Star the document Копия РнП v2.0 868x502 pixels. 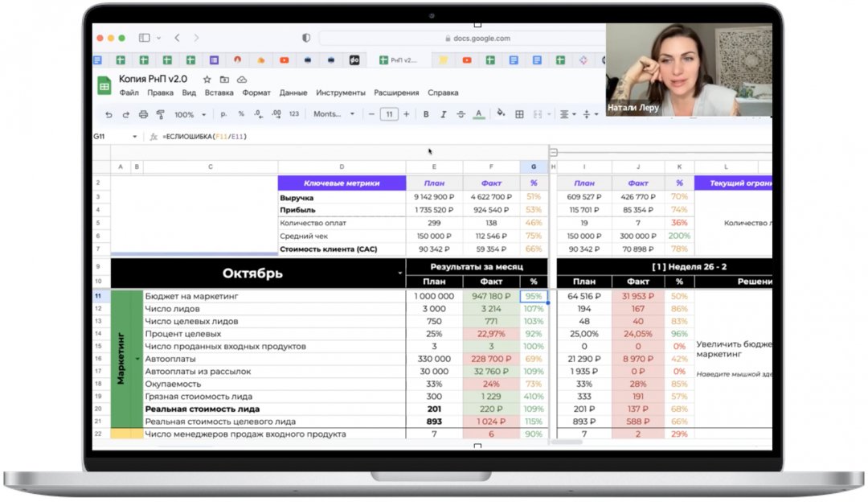[207, 80]
